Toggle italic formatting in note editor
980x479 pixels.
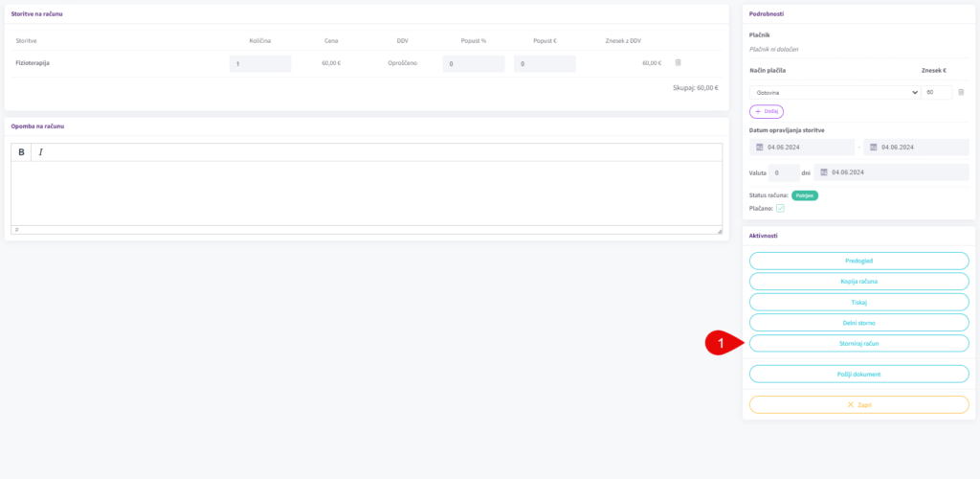(41, 152)
